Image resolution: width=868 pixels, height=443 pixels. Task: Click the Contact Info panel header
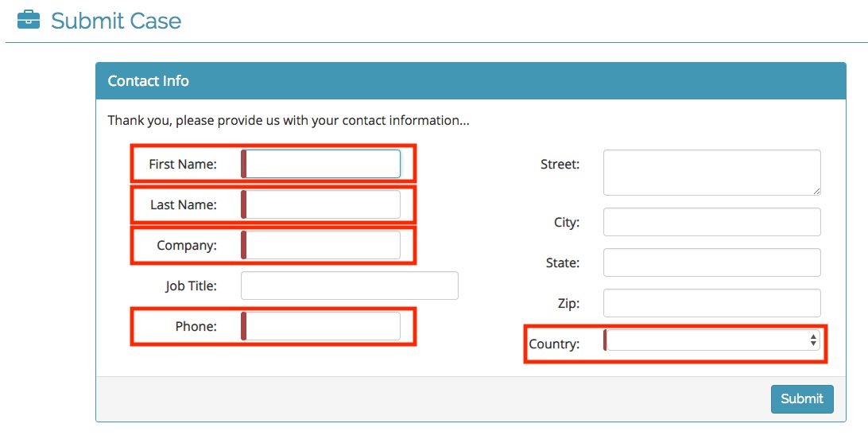pos(471,81)
